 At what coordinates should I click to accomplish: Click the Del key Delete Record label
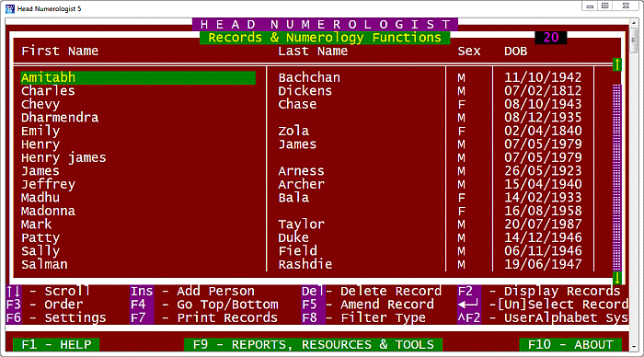pos(313,292)
